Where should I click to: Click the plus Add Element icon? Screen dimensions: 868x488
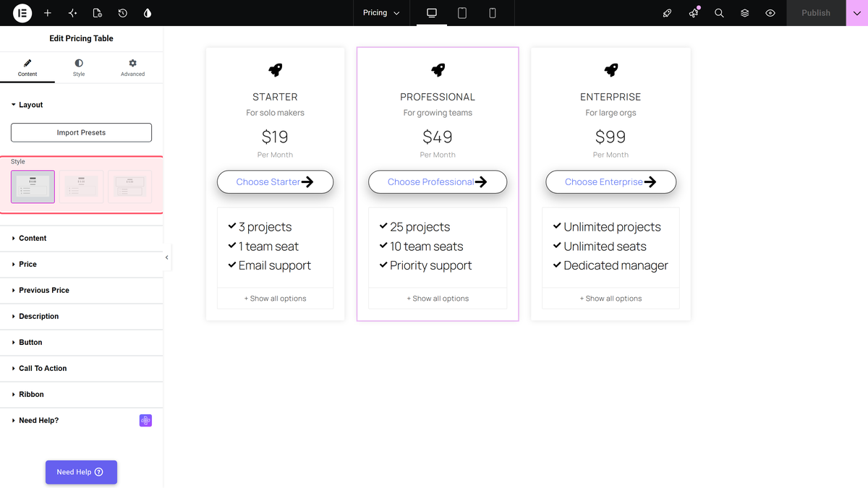click(x=48, y=13)
